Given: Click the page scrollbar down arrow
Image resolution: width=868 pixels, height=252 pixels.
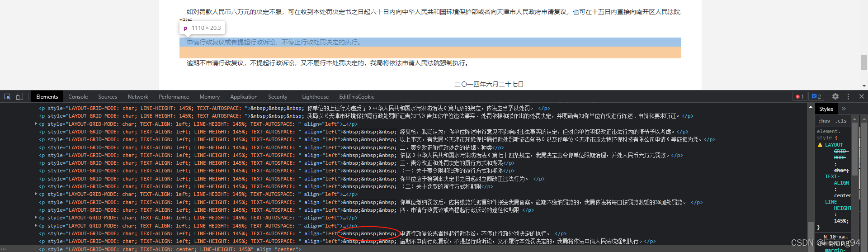Looking at the screenshot, I should coord(864,86).
